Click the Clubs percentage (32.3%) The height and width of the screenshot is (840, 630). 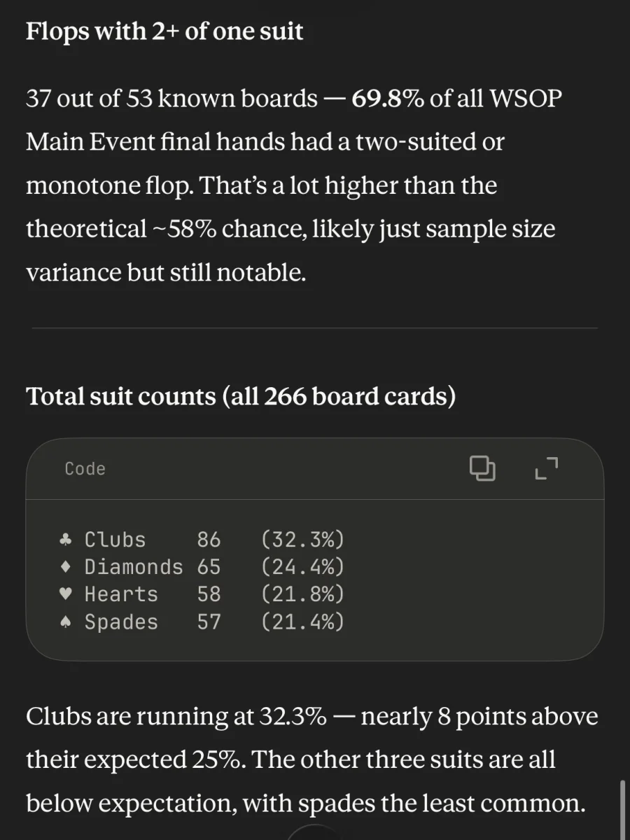pyautogui.click(x=302, y=540)
